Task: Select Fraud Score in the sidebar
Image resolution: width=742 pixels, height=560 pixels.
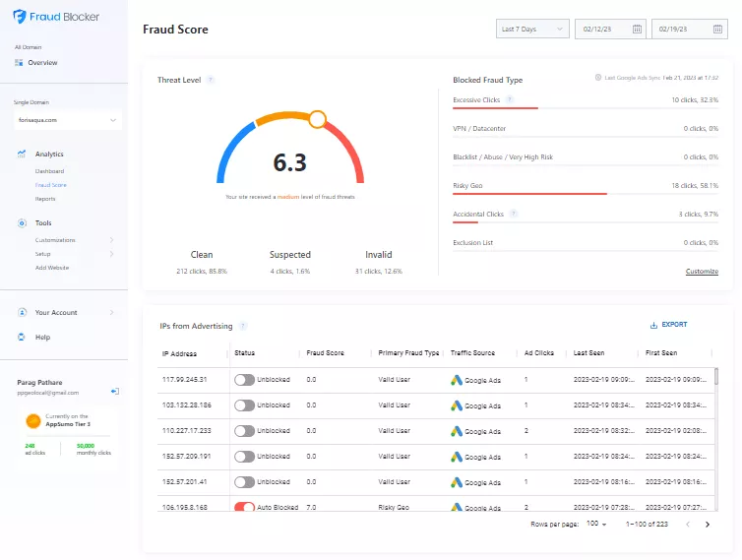Action: coord(50,185)
